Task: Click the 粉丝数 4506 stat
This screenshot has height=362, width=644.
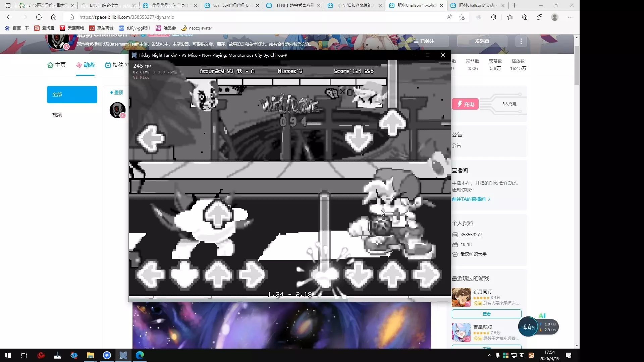Action: point(472,65)
